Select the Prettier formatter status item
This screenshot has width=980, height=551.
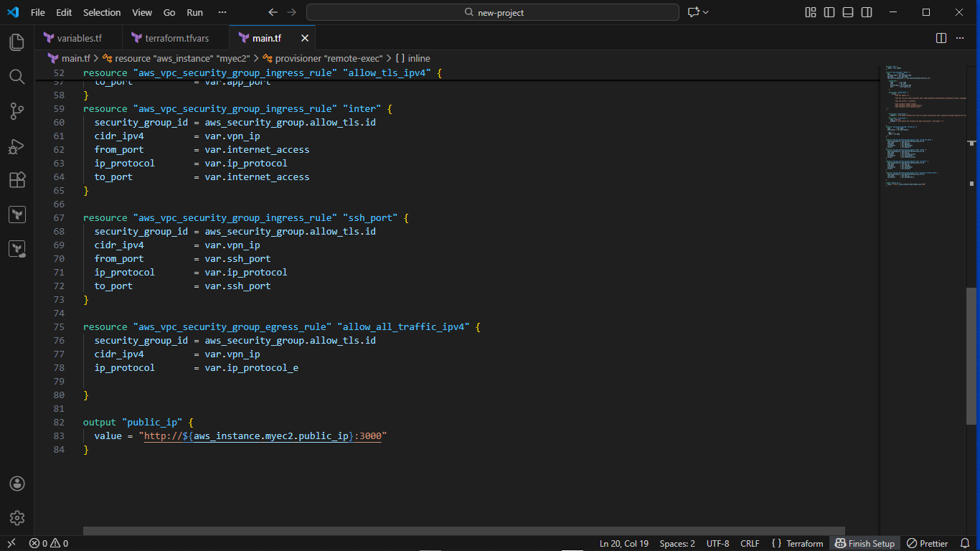click(931, 543)
